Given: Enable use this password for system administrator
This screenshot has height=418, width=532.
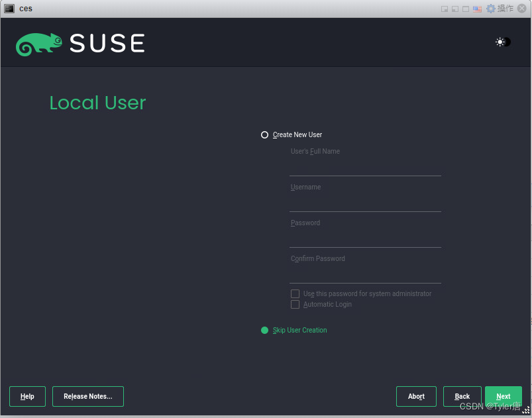Looking at the screenshot, I should coord(295,293).
